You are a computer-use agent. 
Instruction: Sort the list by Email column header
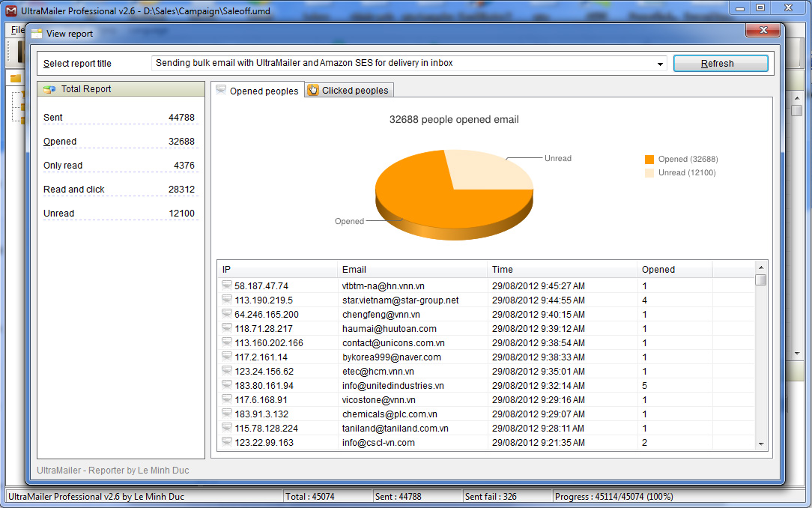412,270
